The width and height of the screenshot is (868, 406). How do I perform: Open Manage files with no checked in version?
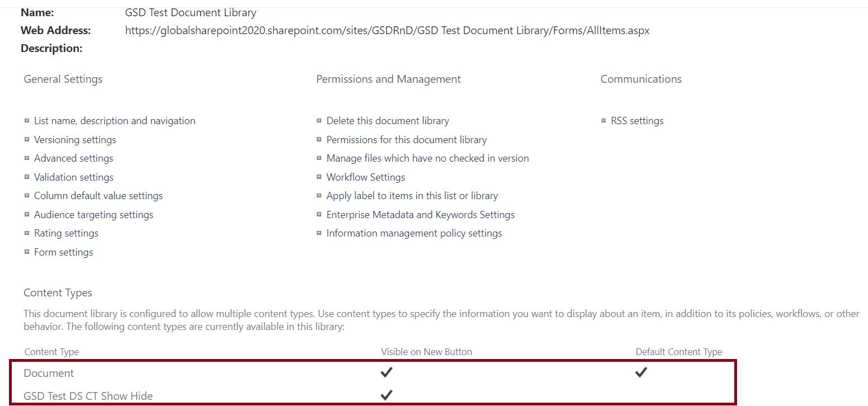click(428, 158)
